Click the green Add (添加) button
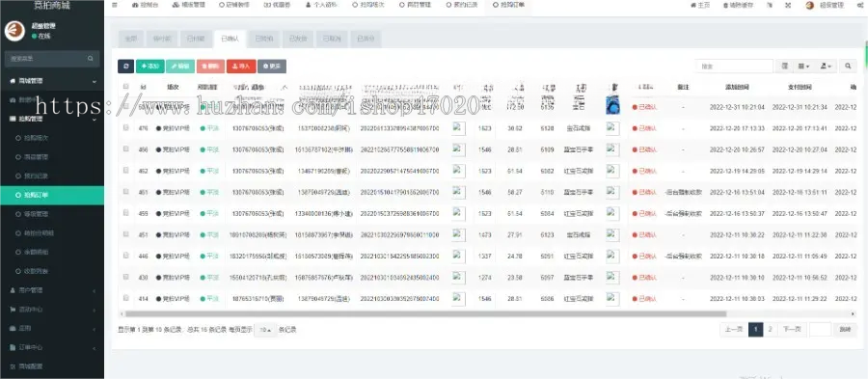 click(x=150, y=67)
